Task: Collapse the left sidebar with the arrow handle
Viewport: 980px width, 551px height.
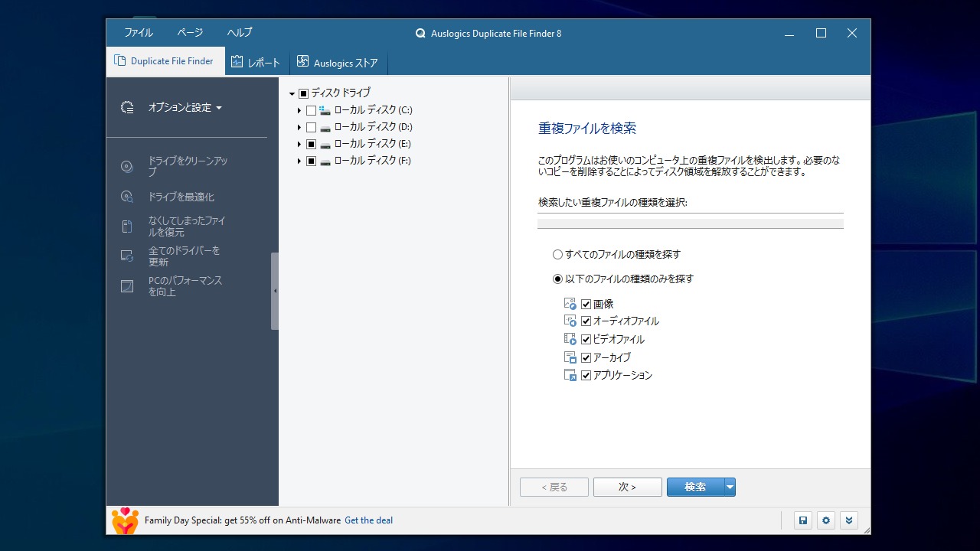Action: tap(275, 291)
